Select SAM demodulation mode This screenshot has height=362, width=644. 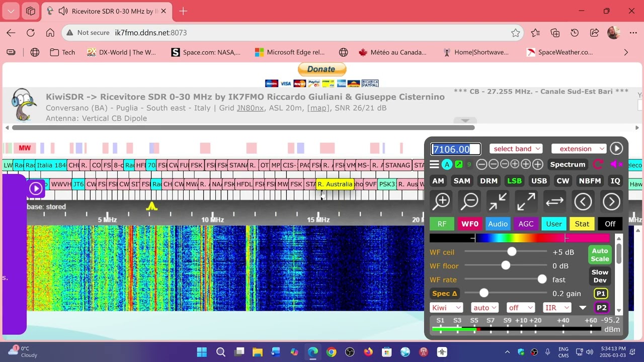[x=462, y=181]
